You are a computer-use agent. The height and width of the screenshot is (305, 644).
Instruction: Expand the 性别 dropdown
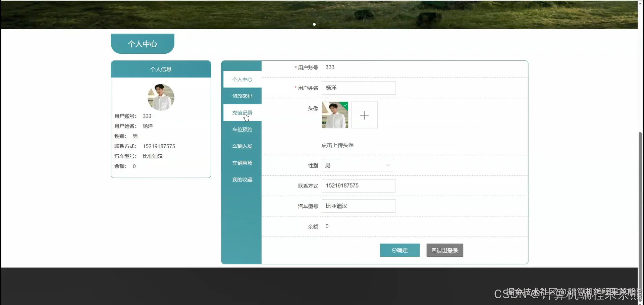click(x=358, y=165)
